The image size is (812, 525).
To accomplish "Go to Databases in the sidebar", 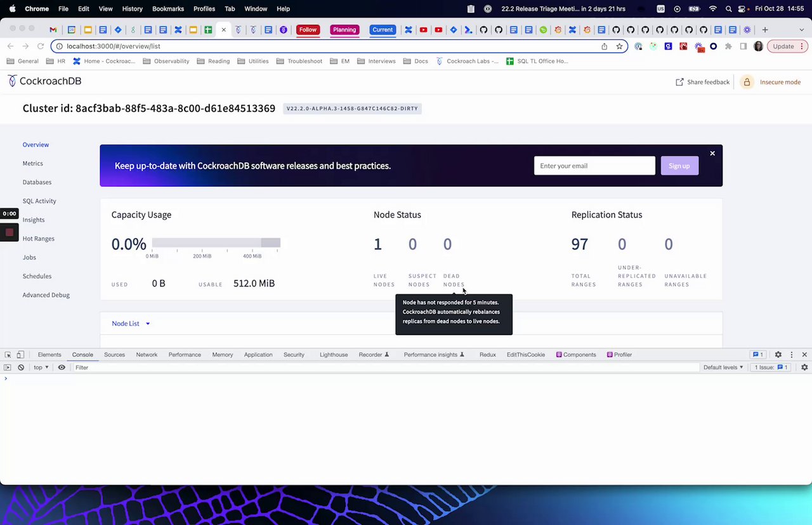I will (x=37, y=182).
